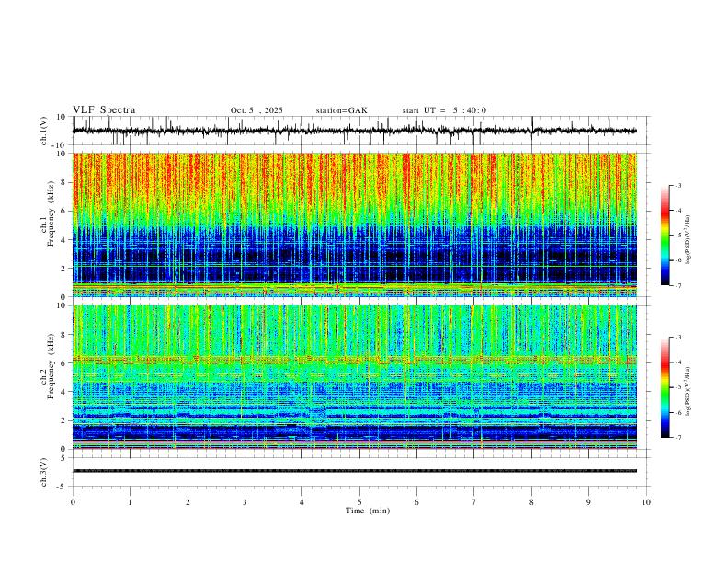Click time axis tick label "5"
The width and height of the screenshot is (728, 563).
pyautogui.click(x=359, y=502)
